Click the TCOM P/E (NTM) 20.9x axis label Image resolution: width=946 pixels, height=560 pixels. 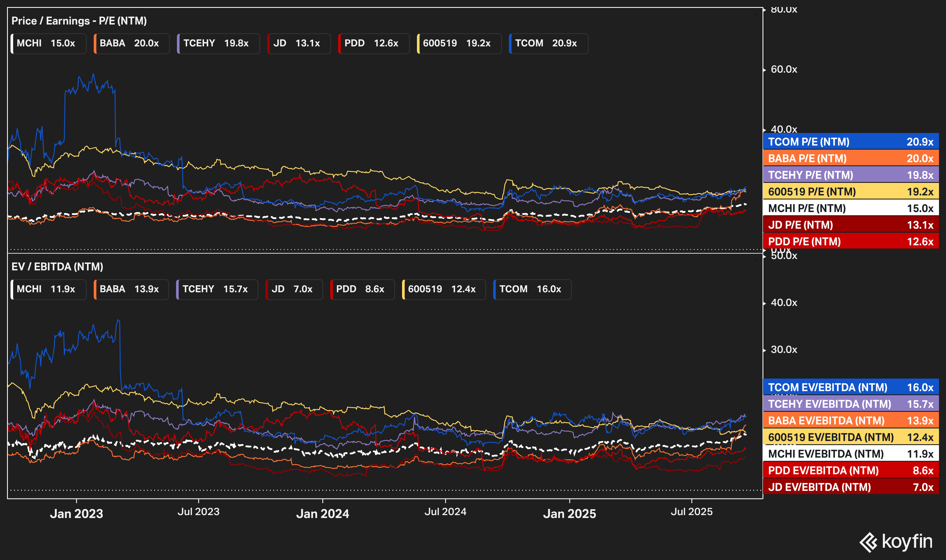851,142
